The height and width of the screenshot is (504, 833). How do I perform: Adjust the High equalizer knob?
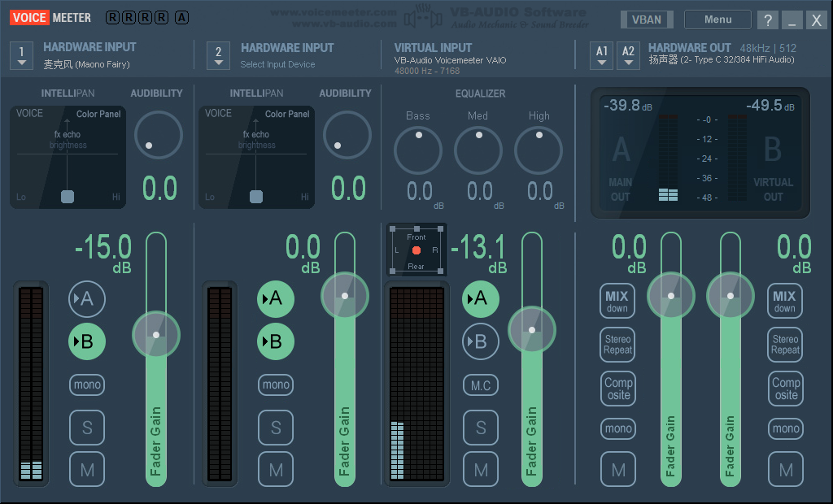point(539,150)
